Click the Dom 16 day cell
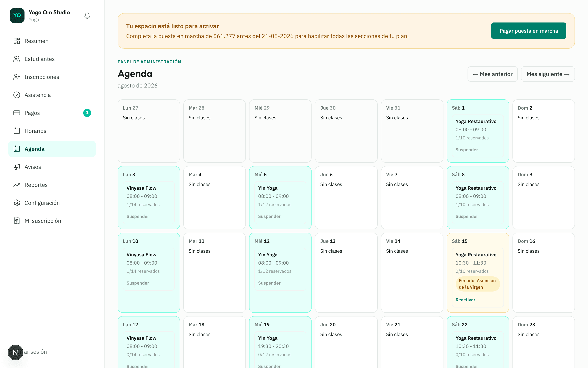 [x=543, y=273]
